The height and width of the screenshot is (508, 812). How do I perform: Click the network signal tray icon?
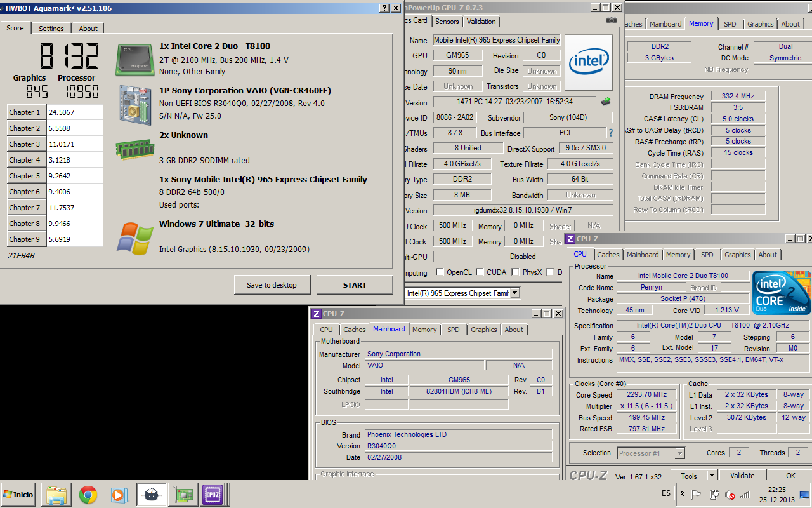click(x=745, y=494)
